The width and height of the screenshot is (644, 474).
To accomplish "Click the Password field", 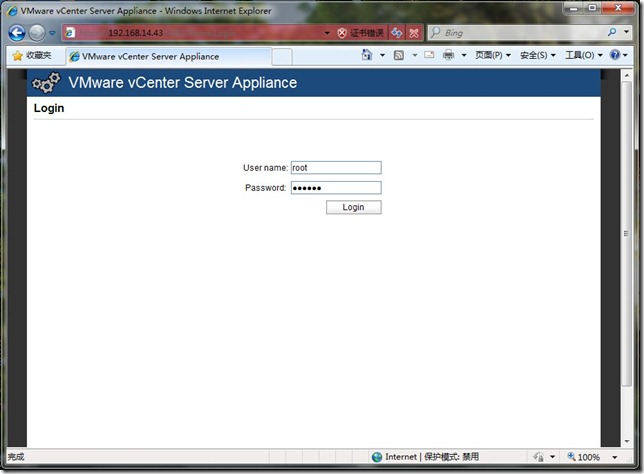I will point(336,188).
